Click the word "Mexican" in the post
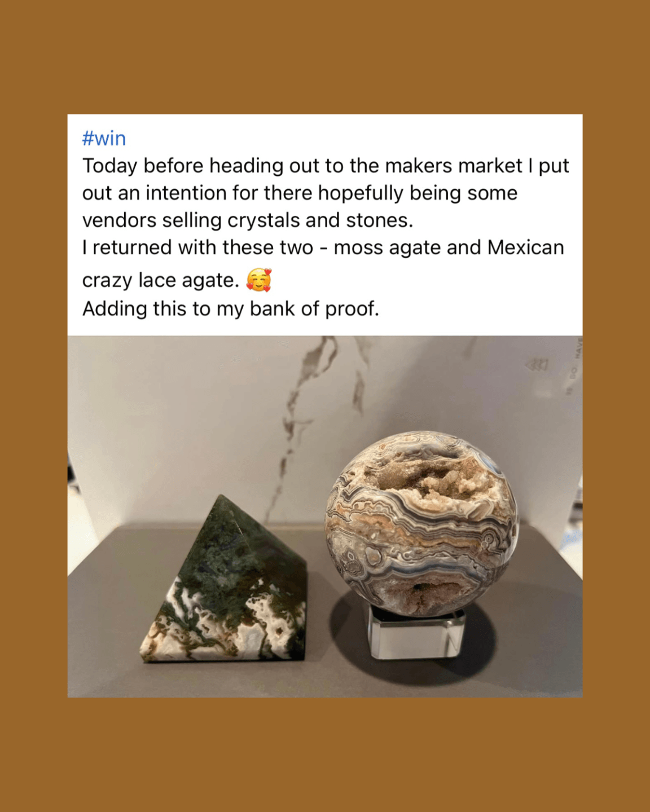Viewport: 650px width, 812px height. pyautogui.click(x=526, y=248)
